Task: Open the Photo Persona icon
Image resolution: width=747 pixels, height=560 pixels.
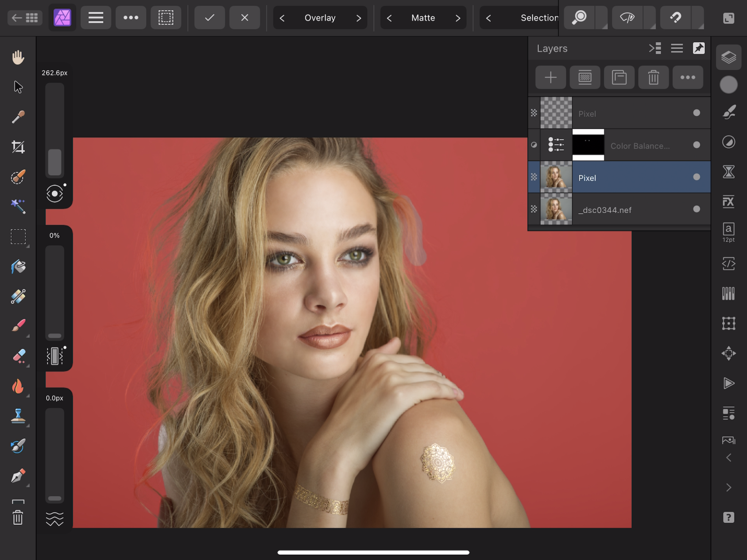Action: click(x=62, y=17)
